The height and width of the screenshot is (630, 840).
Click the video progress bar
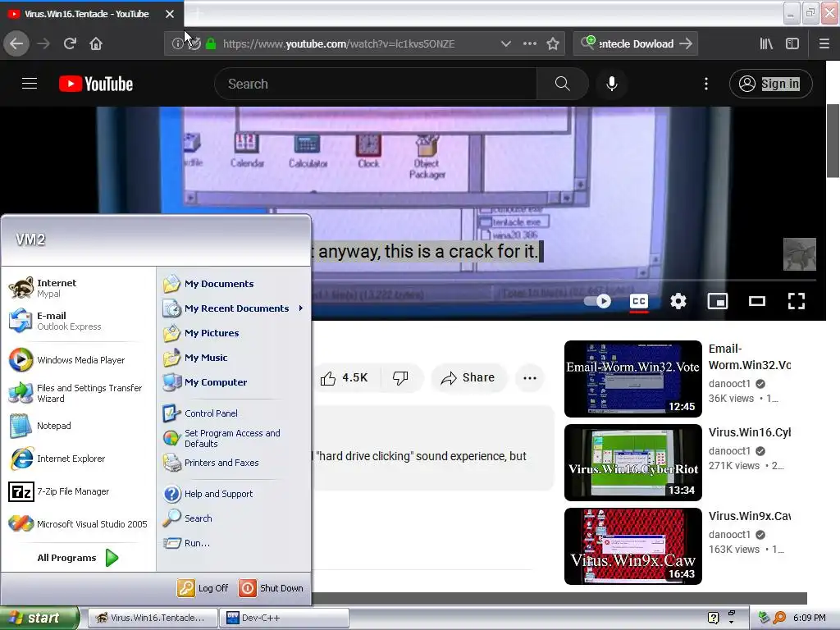563,281
